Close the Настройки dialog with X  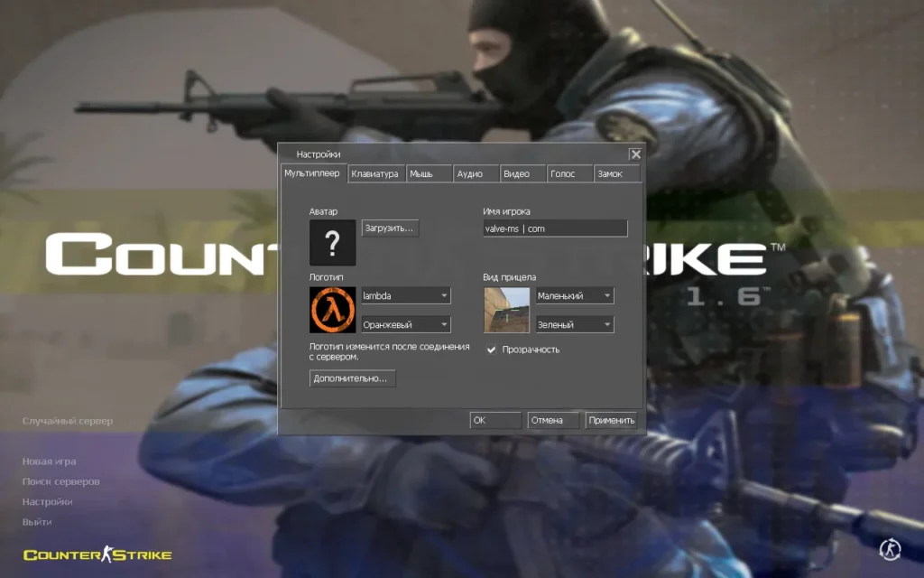click(x=635, y=154)
